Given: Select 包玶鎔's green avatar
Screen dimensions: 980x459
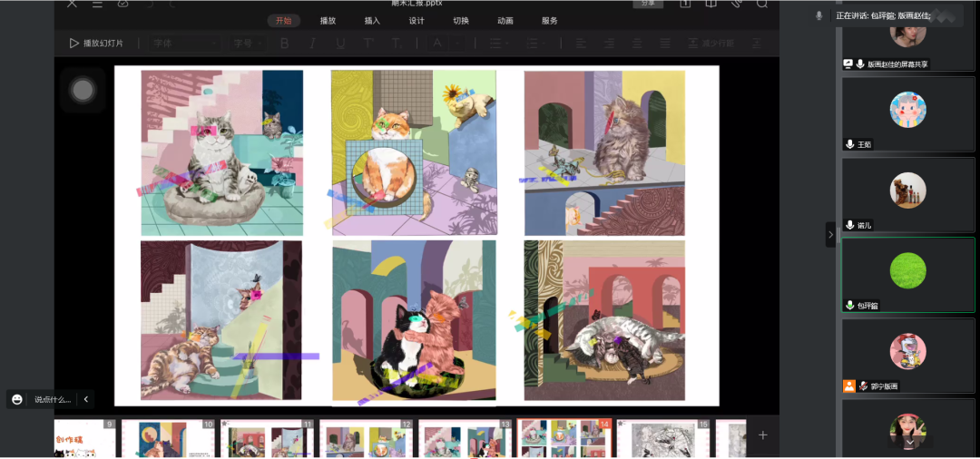Looking at the screenshot, I should tap(908, 270).
